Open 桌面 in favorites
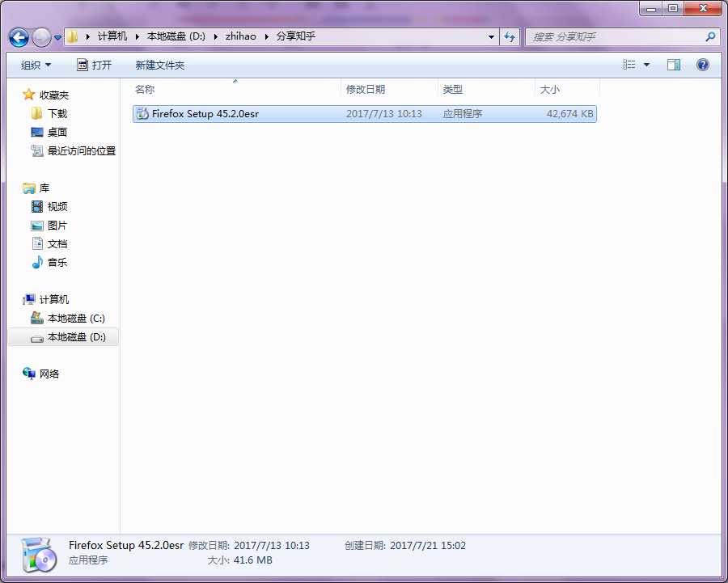Screen dimensions: 728x583 pyautogui.click(x=57, y=133)
